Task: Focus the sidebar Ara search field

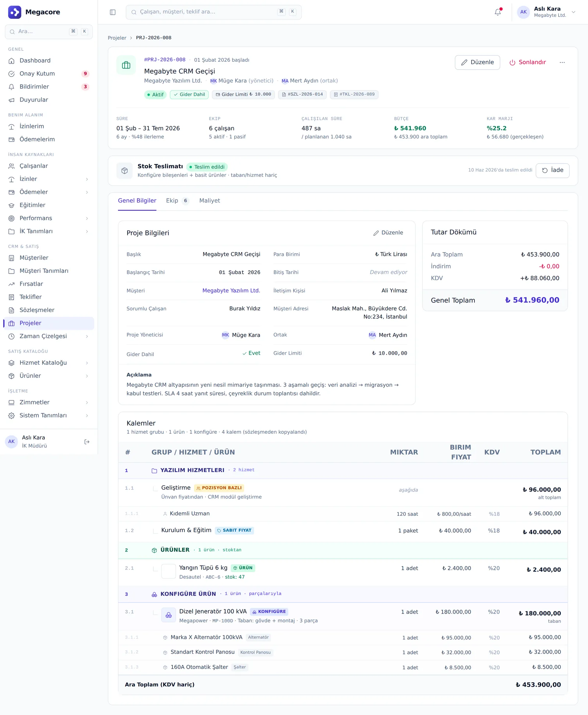Action: [x=49, y=32]
